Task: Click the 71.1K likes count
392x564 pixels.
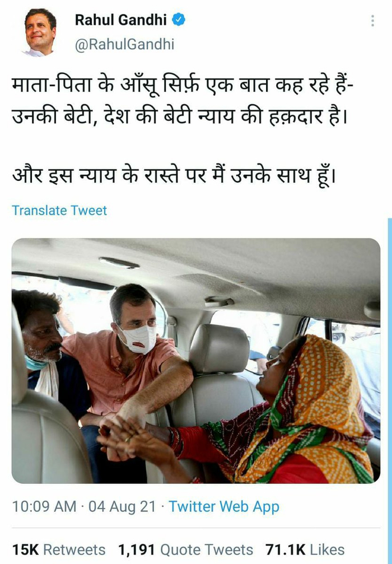Action: pos(286,549)
